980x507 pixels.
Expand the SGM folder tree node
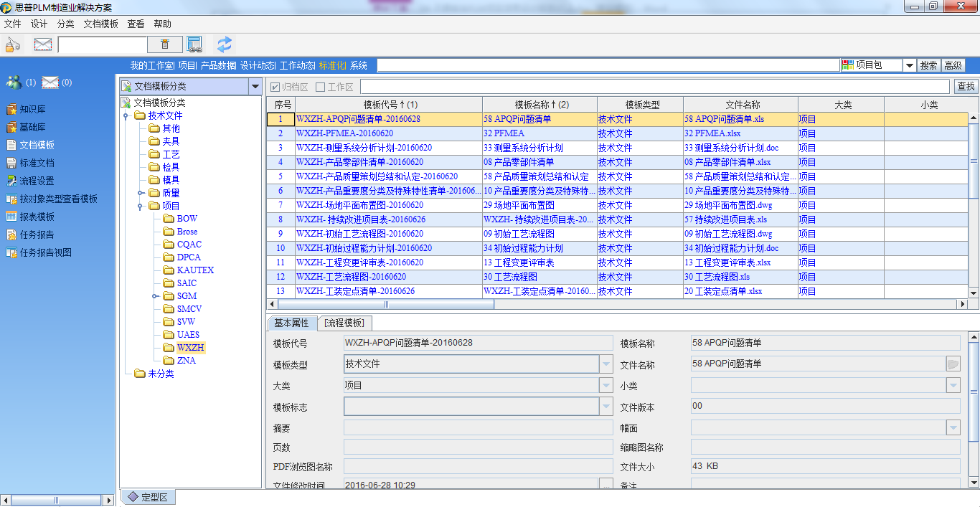click(x=155, y=296)
